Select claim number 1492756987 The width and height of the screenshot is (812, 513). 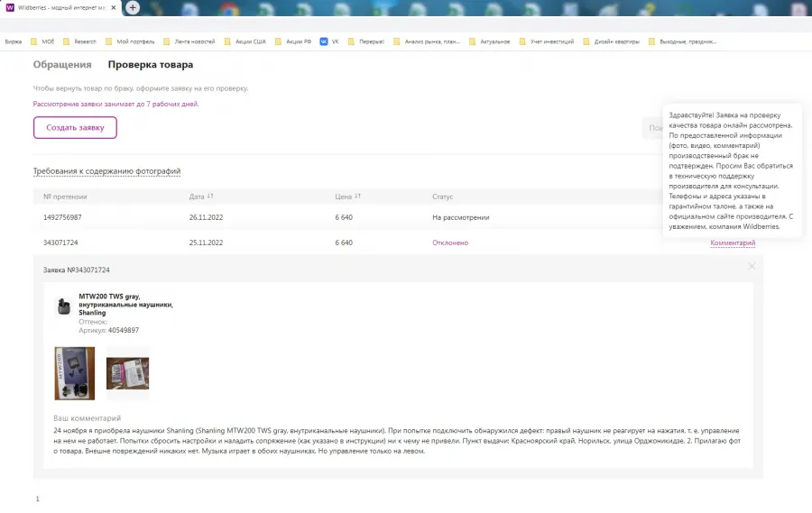[62, 217]
